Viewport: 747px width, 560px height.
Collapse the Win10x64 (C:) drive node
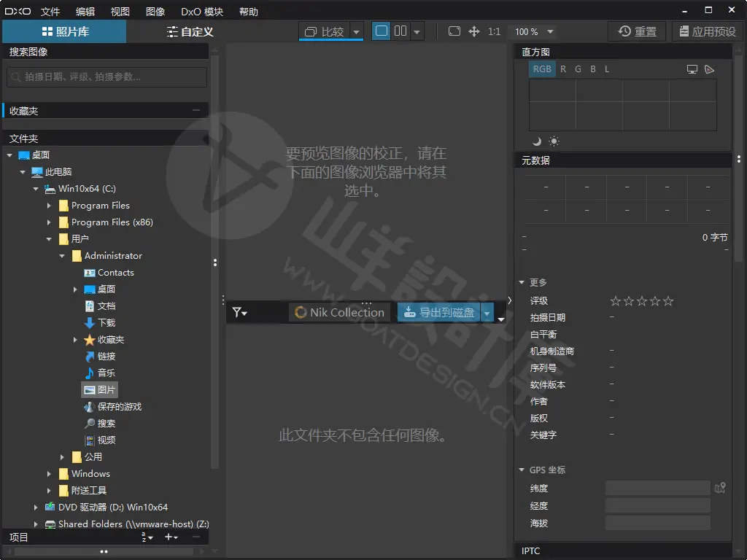click(x=36, y=189)
